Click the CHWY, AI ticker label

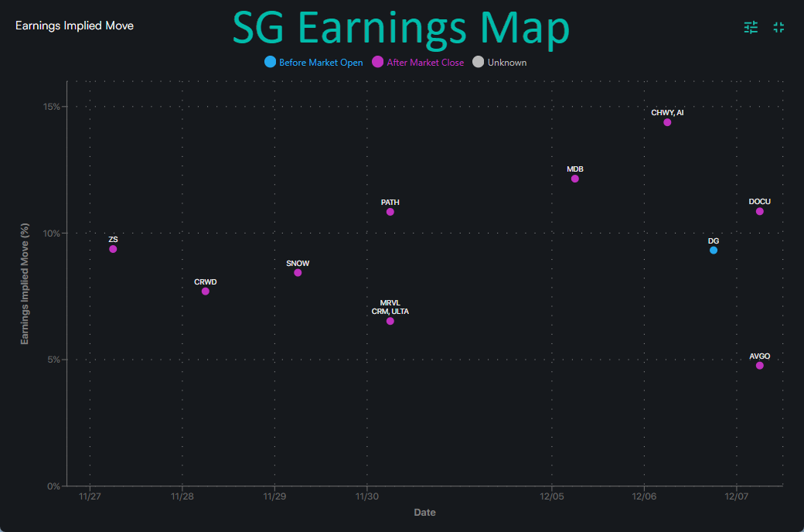(667, 113)
